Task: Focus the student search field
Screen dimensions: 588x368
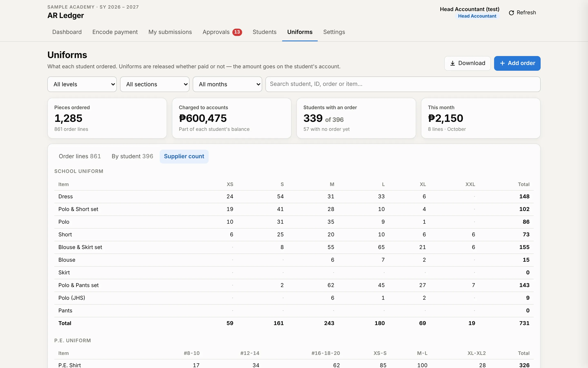Action: [x=403, y=84]
